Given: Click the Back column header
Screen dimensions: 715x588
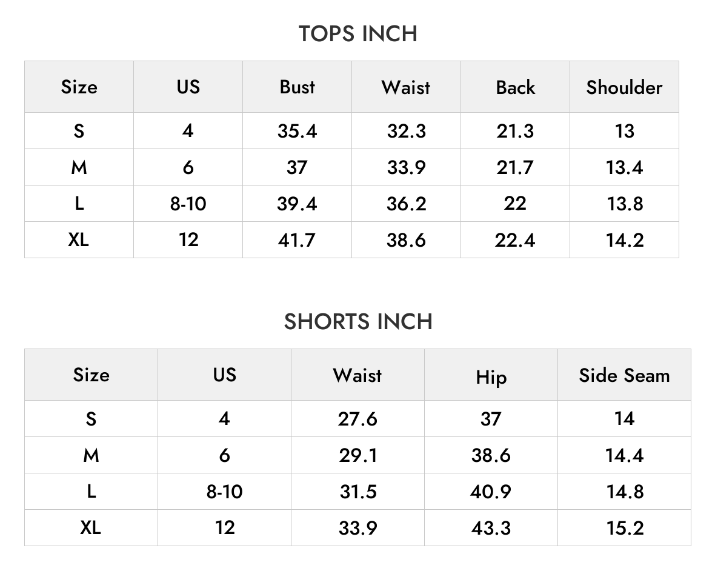Looking at the screenshot, I should (515, 87).
